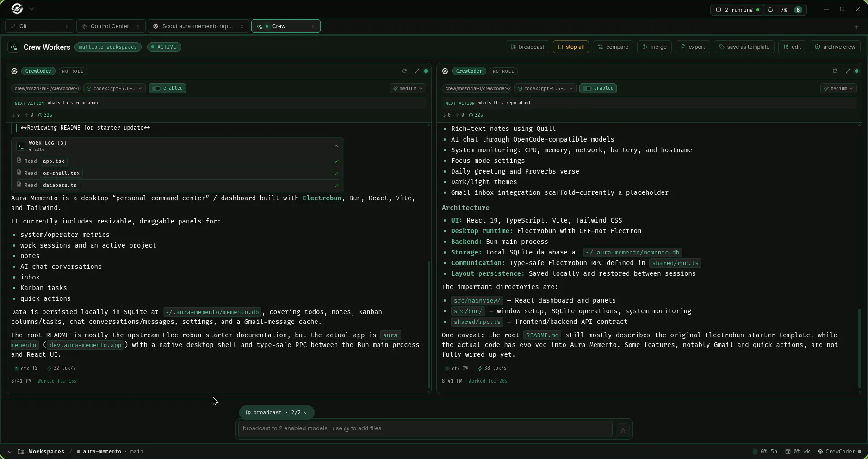Close the Crew tab
This screenshot has height=459, width=868.
(313, 26)
